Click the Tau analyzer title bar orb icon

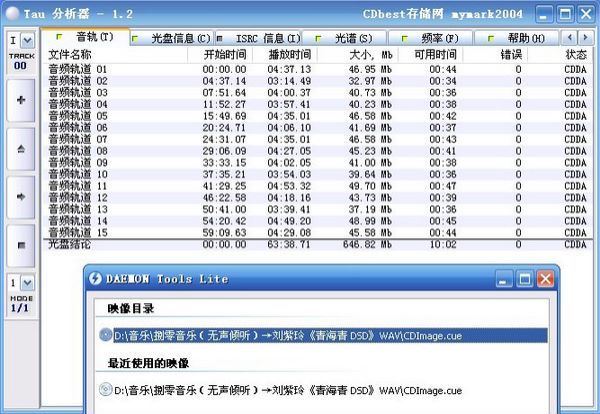tap(13, 14)
